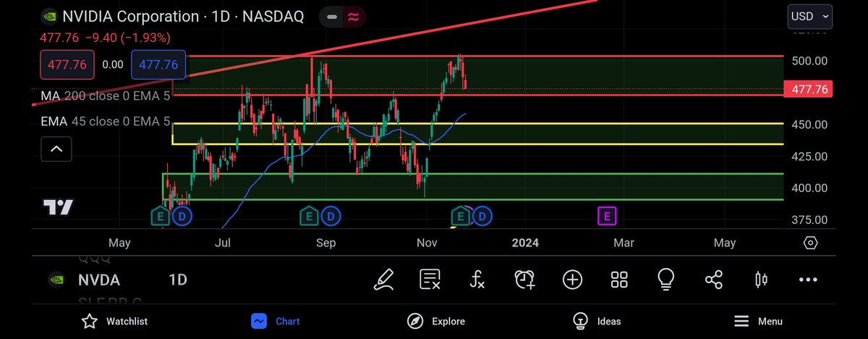Image resolution: width=868 pixels, height=339 pixels.
Task: Open chart settings hexagon icon
Action: [811, 243]
